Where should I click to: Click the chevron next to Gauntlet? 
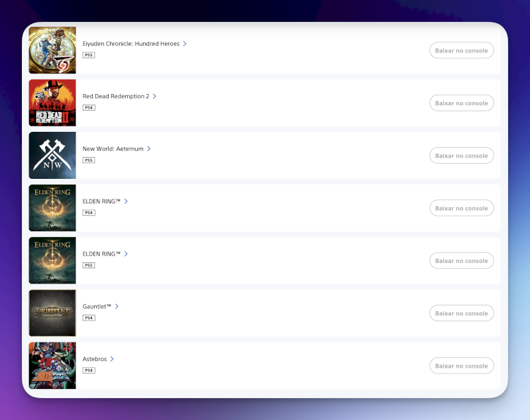click(x=117, y=307)
